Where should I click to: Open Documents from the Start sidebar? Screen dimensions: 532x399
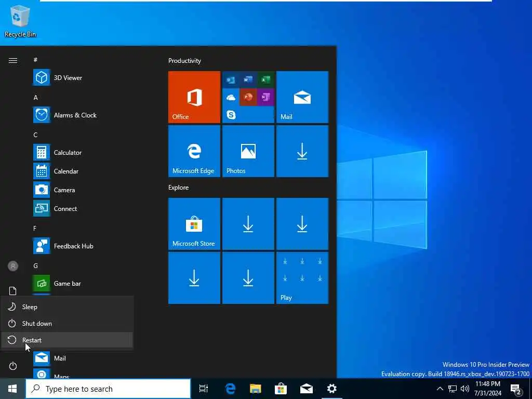pyautogui.click(x=13, y=291)
